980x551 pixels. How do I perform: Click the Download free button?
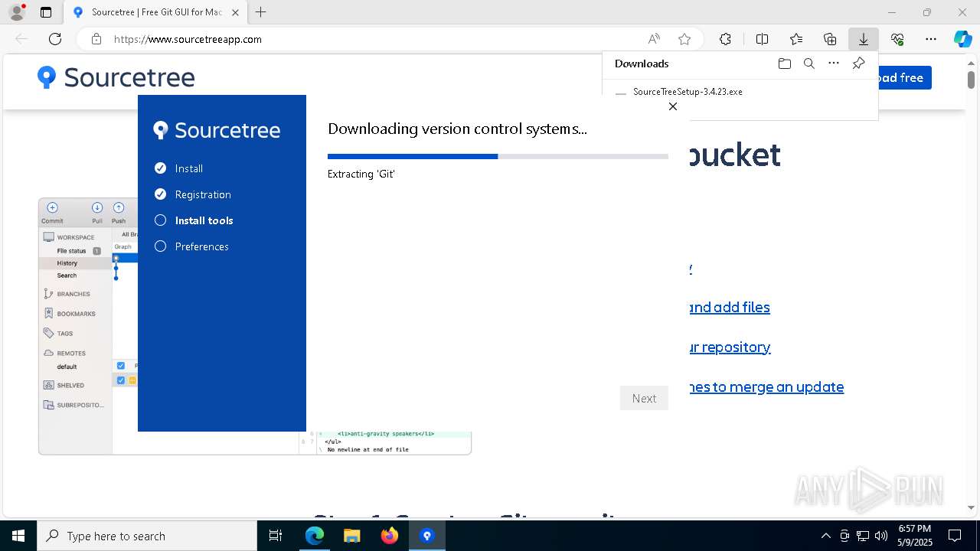click(904, 77)
